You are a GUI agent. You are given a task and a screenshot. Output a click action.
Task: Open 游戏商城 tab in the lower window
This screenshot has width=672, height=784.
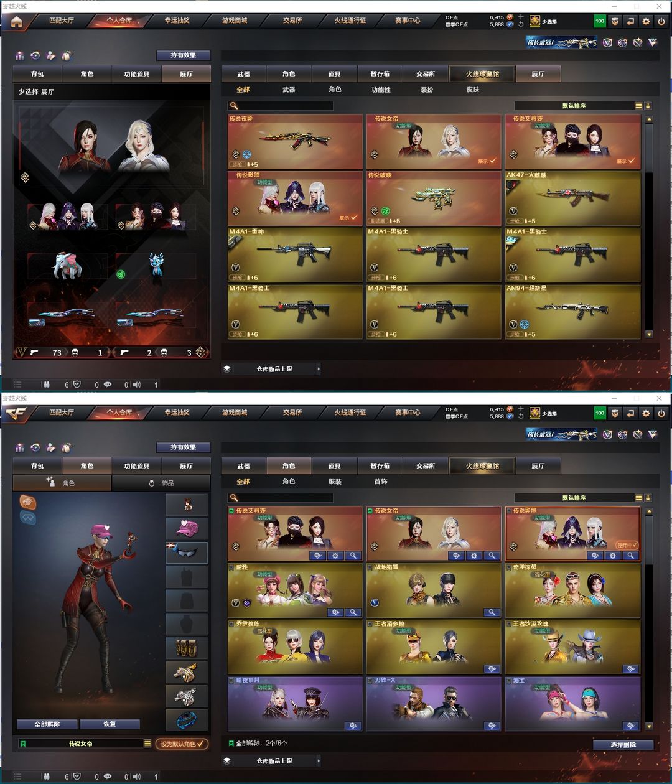(x=235, y=413)
